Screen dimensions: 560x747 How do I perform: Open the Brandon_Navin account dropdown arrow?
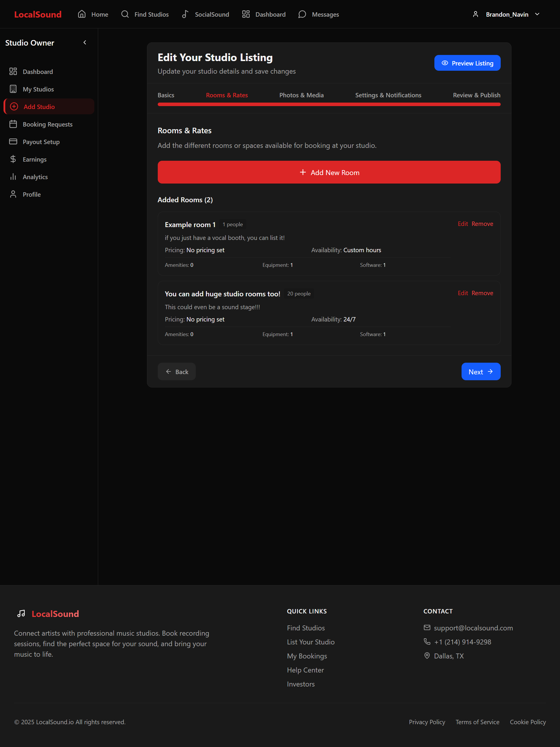pyautogui.click(x=537, y=14)
